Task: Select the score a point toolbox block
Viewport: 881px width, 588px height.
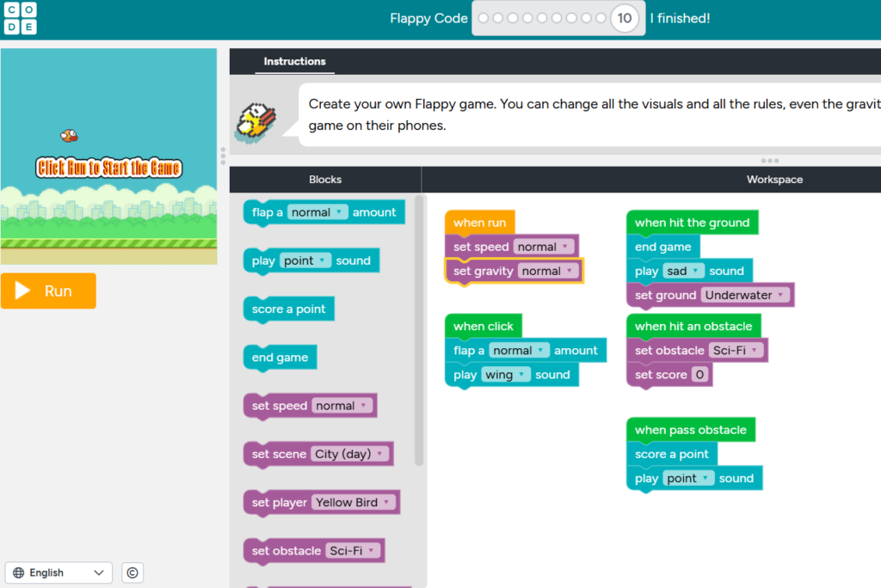Action: click(288, 309)
